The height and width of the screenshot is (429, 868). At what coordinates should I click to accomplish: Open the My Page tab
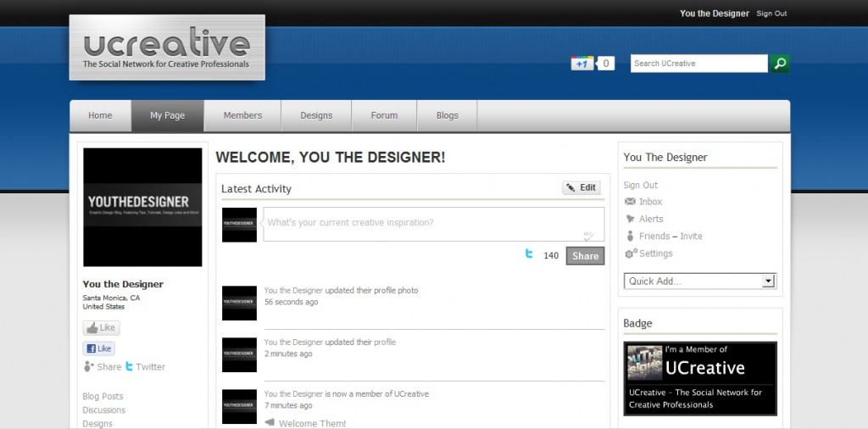pos(167,115)
